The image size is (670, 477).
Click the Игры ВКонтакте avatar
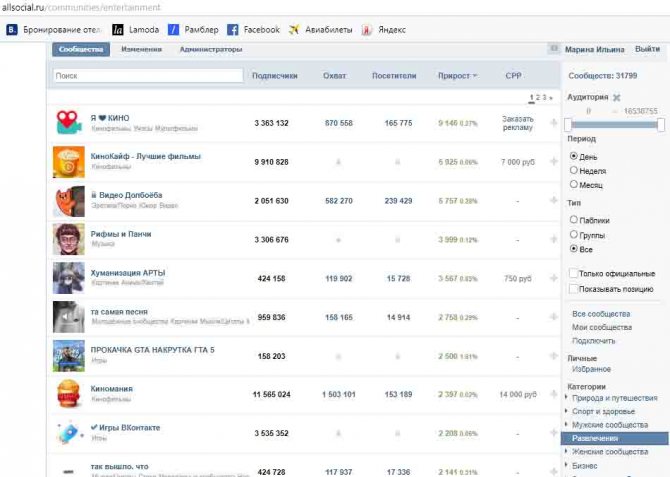68,433
